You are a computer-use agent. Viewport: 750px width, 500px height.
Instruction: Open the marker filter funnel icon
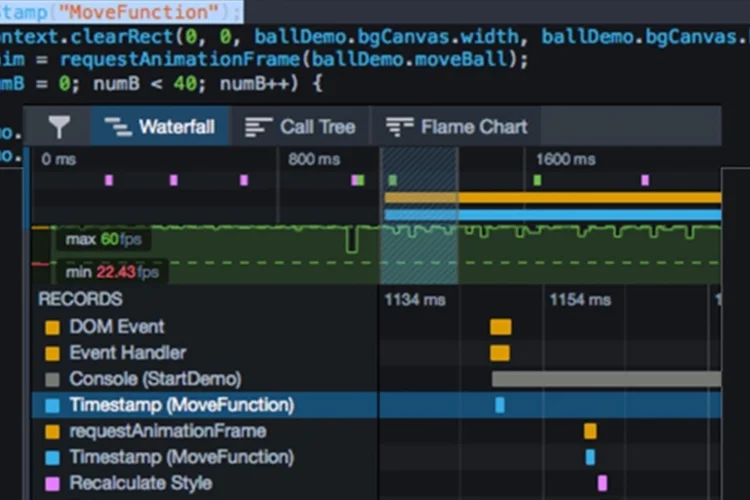pos(59,127)
